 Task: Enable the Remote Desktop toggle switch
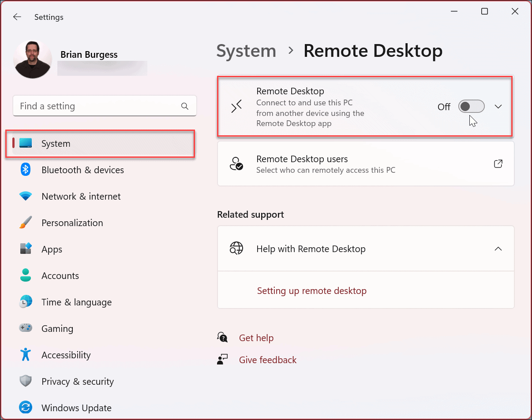pos(471,106)
